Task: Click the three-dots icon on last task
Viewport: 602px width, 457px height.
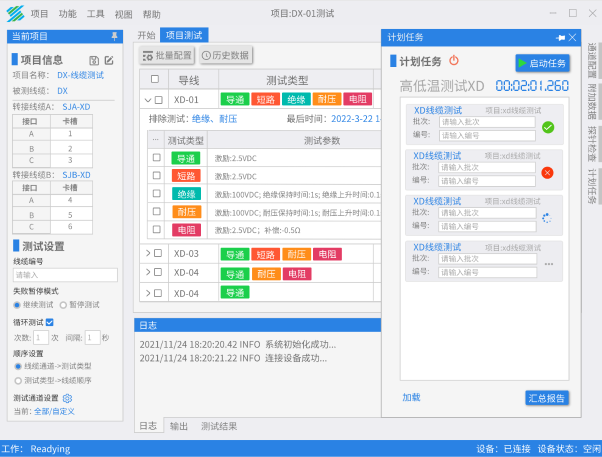Action: (x=549, y=264)
